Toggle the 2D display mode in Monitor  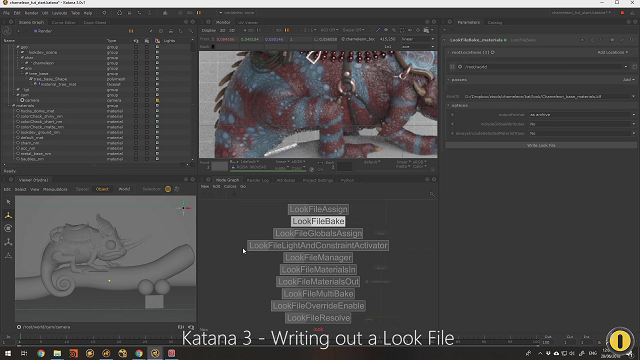[x=222, y=30]
